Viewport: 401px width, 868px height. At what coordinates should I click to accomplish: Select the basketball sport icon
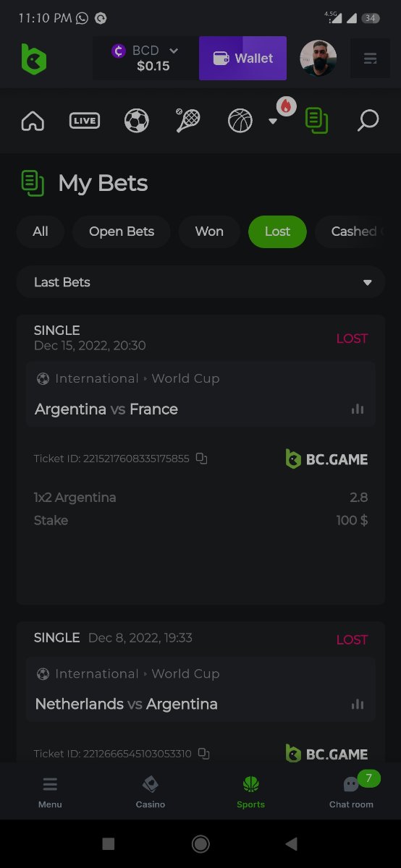click(x=240, y=121)
